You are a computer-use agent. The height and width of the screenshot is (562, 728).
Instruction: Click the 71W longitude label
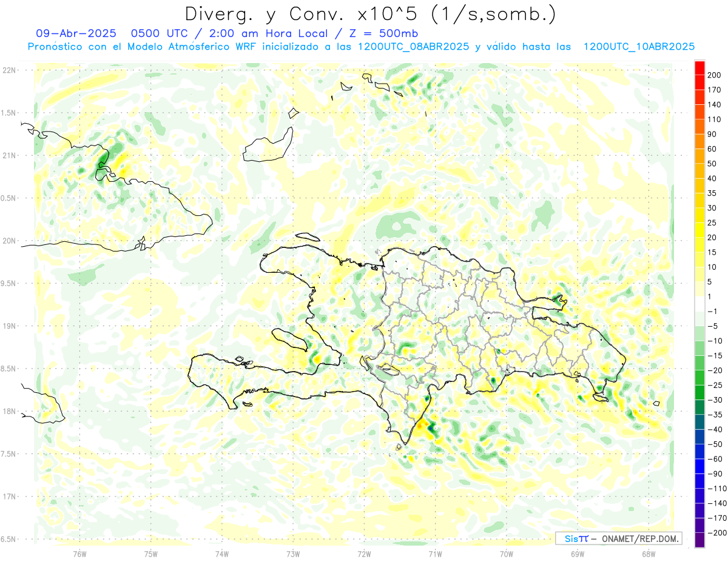coord(435,553)
